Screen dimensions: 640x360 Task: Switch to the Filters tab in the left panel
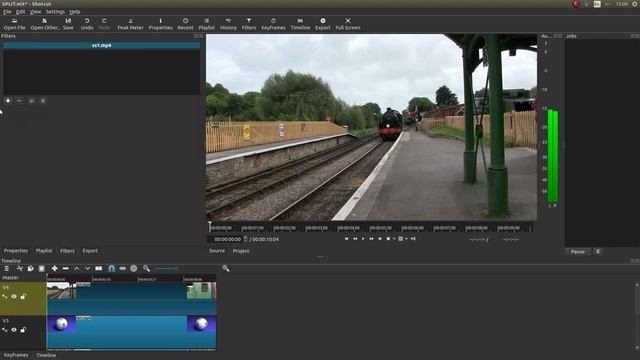[67, 251]
